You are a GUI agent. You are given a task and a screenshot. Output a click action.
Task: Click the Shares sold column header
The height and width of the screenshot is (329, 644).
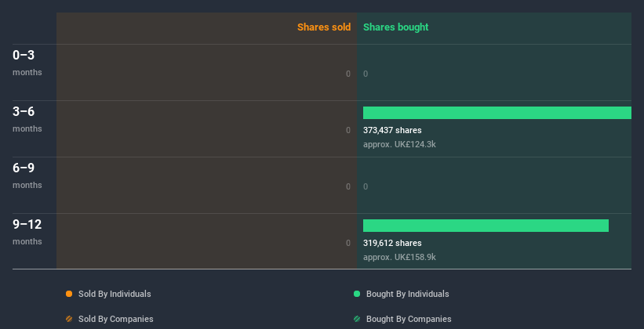(x=324, y=27)
